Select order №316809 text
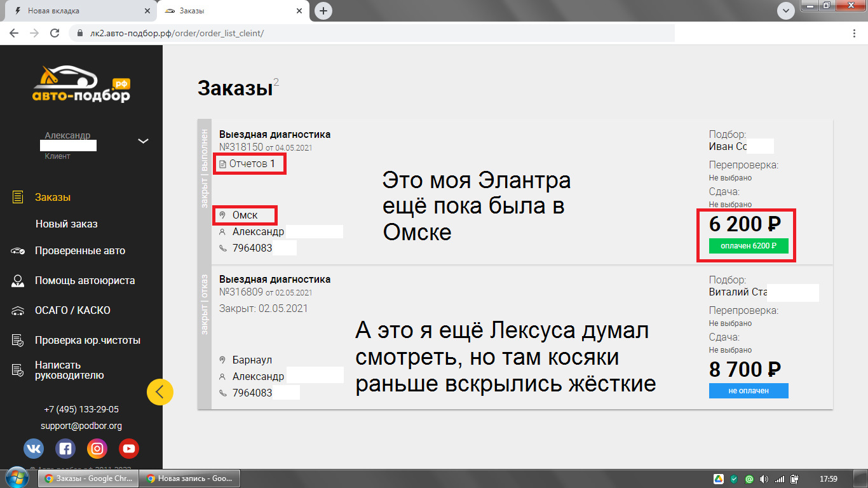Screen dimensions: 868x488 [241, 292]
